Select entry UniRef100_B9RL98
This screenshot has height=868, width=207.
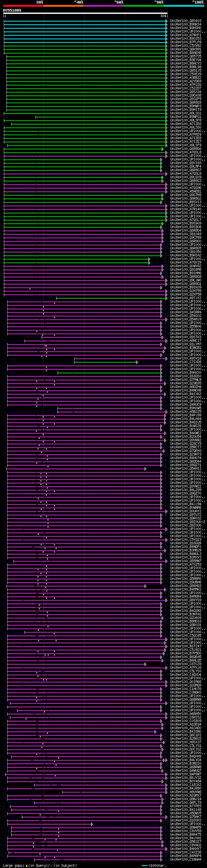pos(186,67)
